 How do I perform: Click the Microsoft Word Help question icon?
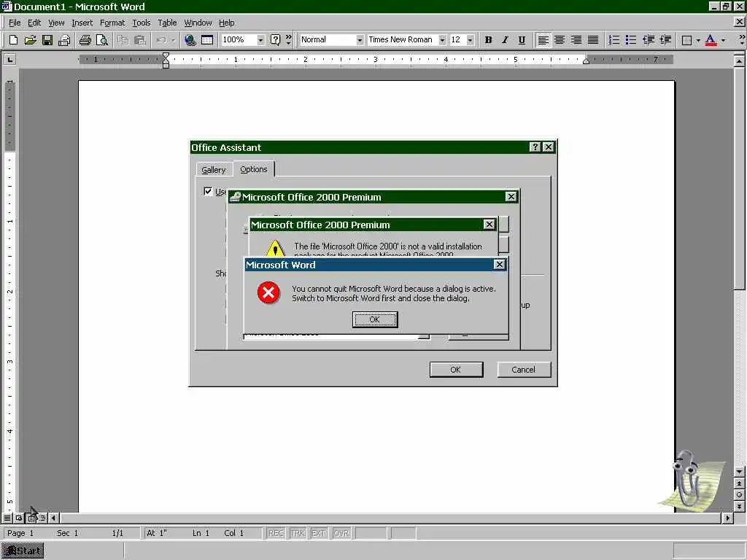pyautogui.click(x=275, y=40)
